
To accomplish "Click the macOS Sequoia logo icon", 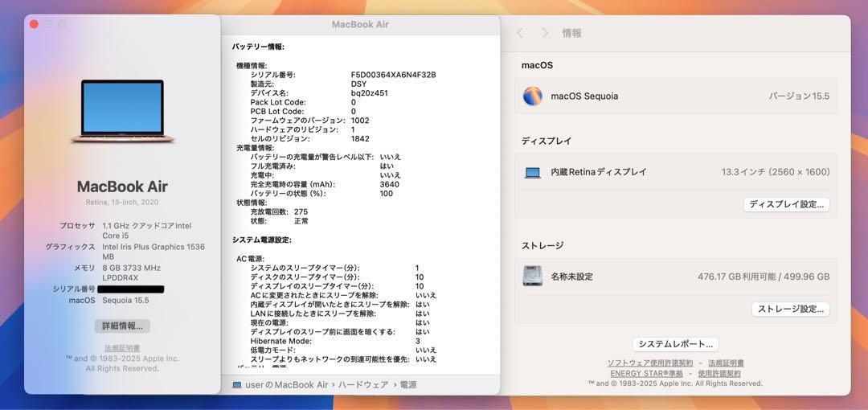I will coord(533,96).
